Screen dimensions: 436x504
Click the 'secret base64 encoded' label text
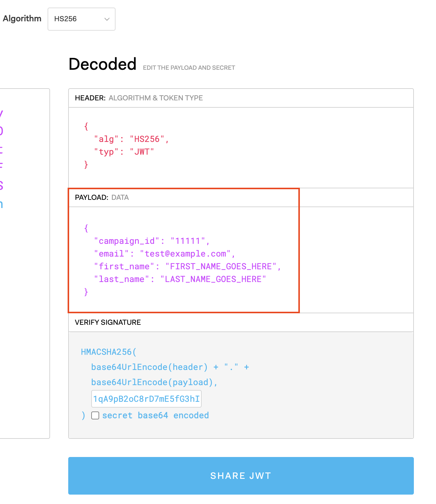tap(155, 415)
